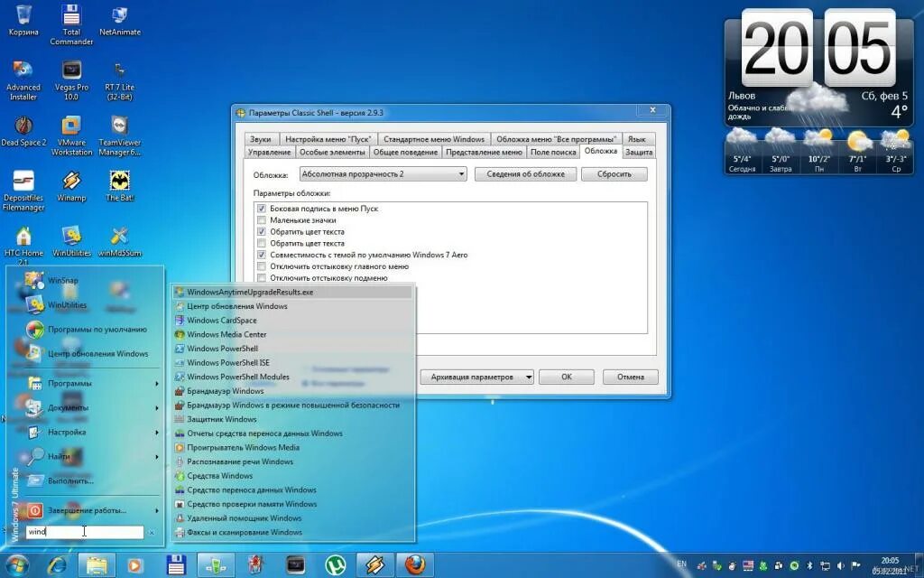This screenshot has width=924, height=578.
Task: Open 'Windows Media Center' search result
Action: (x=293, y=334)
